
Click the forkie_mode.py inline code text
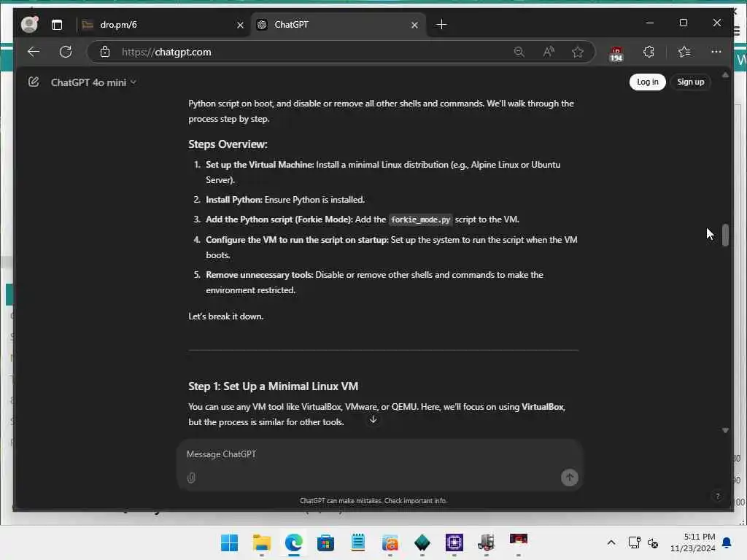[x=420, y=220]
